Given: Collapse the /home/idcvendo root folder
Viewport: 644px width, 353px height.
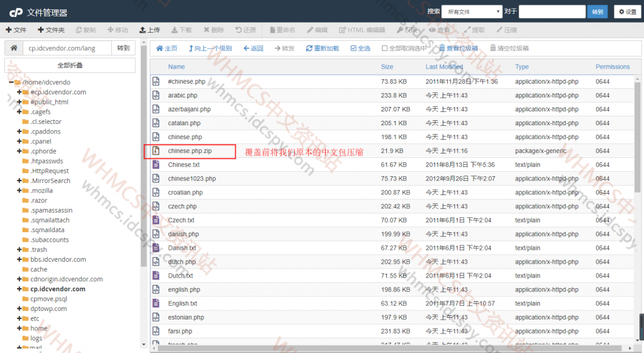Looking at the screenshot, I should click(11, 82).
